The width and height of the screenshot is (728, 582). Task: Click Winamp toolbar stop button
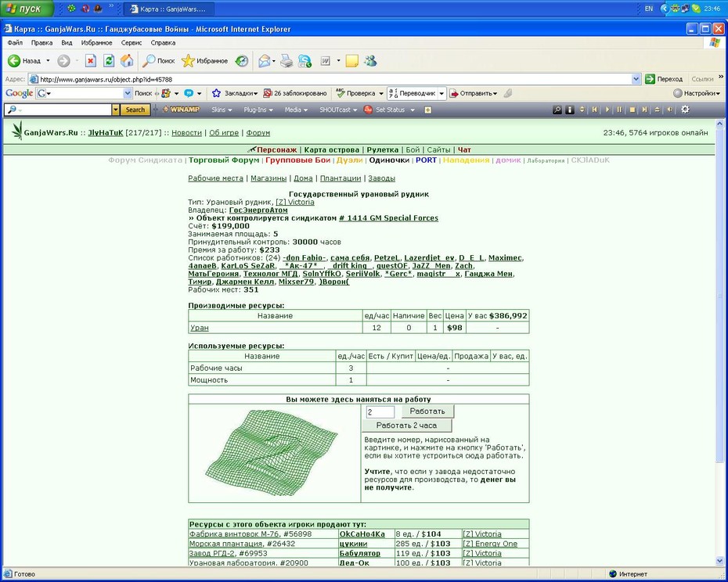click(632, 110)
